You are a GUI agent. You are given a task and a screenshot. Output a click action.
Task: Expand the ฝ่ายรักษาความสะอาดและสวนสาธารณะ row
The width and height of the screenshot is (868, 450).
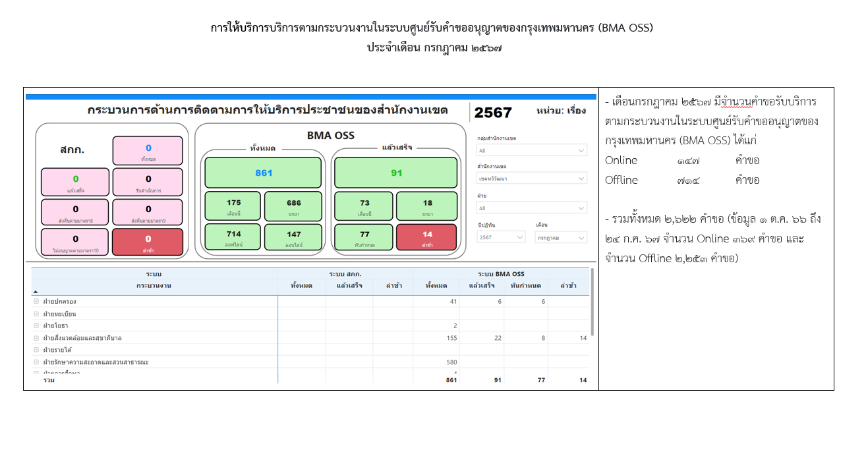click(36, 362)
